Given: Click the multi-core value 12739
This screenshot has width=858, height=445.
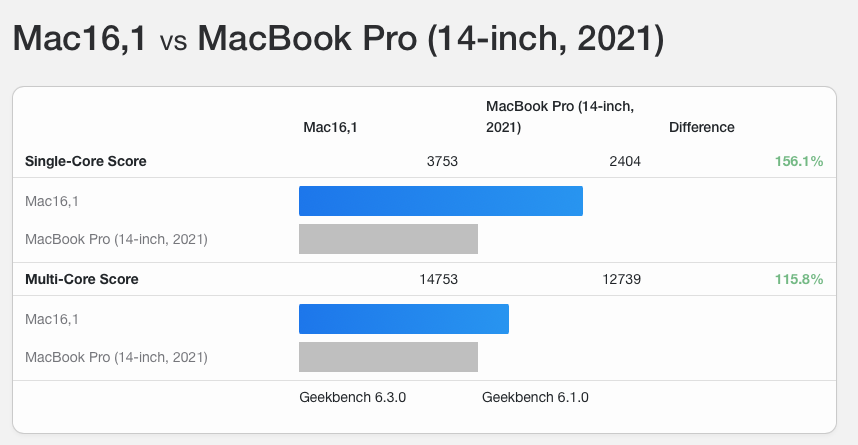Looking at the screenshot, I should click(x=622, y=279).
